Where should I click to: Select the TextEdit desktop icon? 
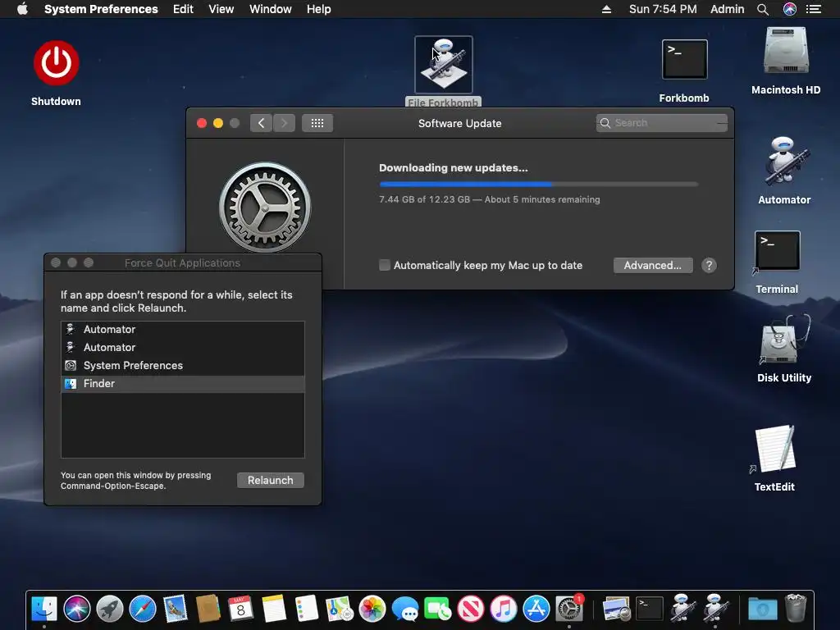(774, 449)
